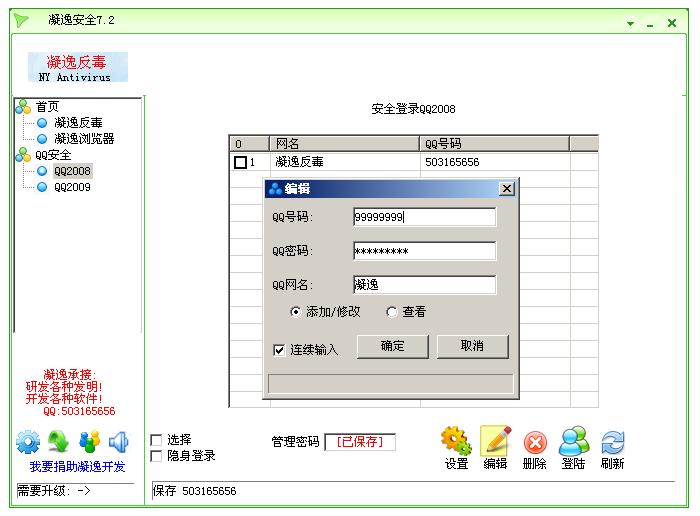Click the green arrow icon in sidebar
This screenshot has height=516, width=700.
tap(58, 441)
